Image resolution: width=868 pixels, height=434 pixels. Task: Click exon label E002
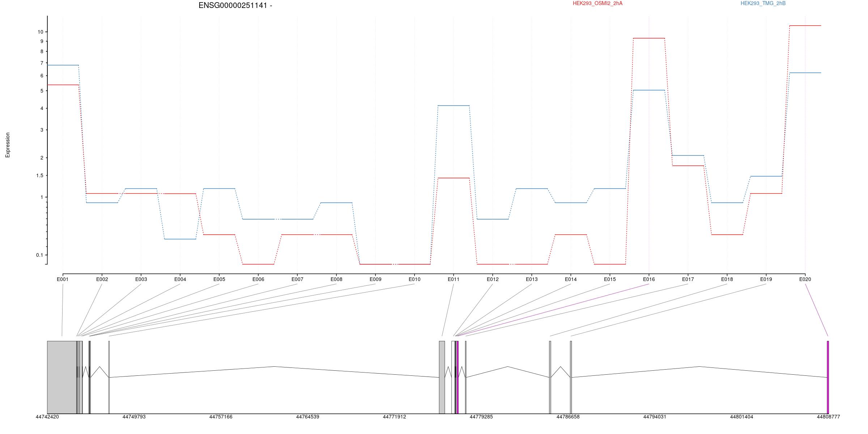(102, 279)
